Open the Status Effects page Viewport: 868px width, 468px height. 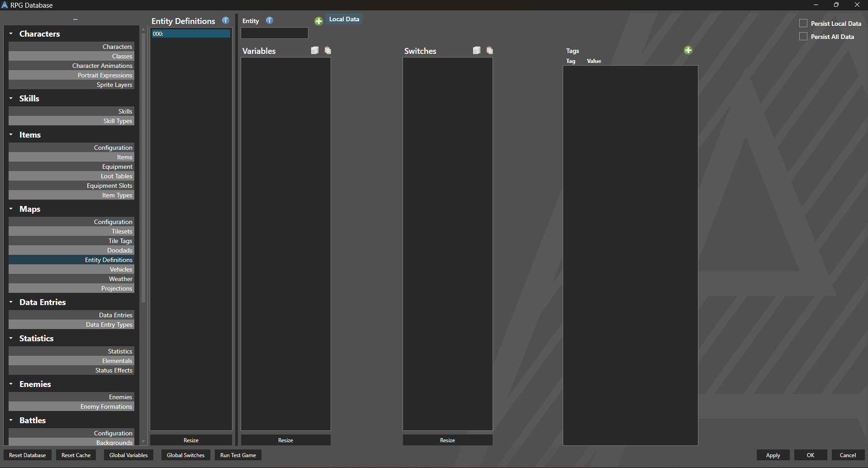coord(71,370)
